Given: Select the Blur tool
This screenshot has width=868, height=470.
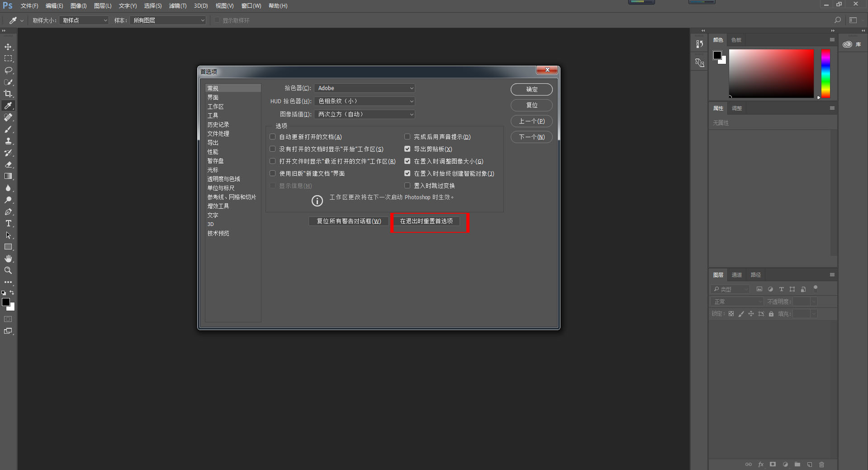Looking at the screenshot, I should click(x=8, y=188).
